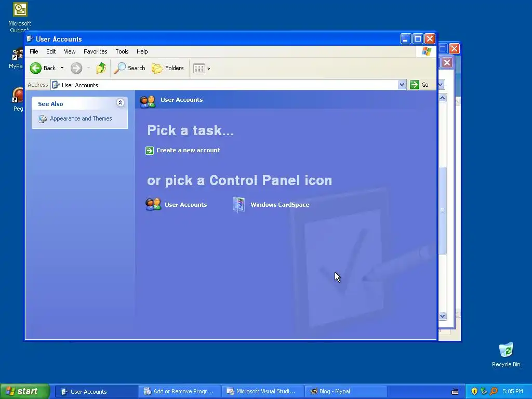532x399 pixels.
Task: Expand the Views dropdown arrow
Action: point(209,69)
